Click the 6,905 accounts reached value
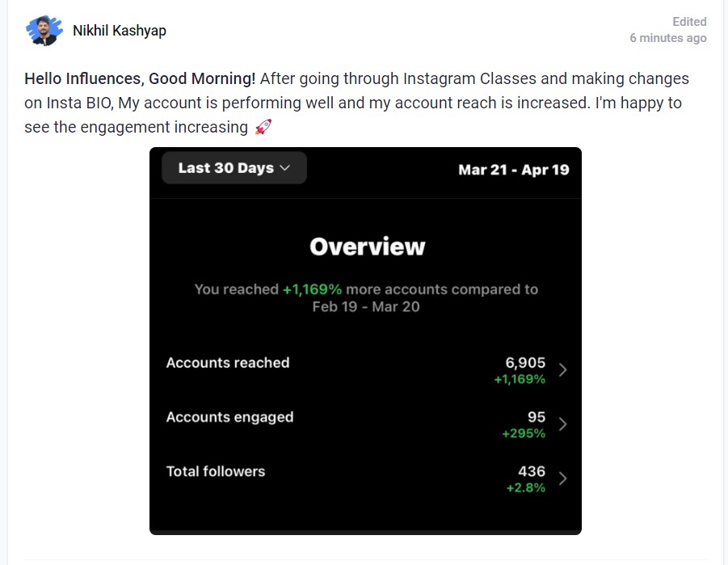This screenshot has width=728, height=565. point(525,362)
